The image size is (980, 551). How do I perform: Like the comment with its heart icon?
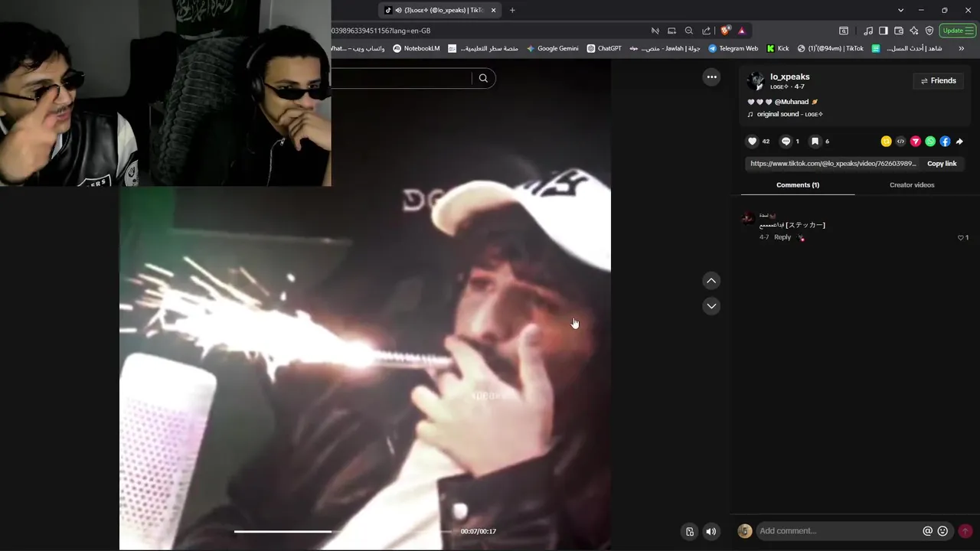(x=961, y=238)
